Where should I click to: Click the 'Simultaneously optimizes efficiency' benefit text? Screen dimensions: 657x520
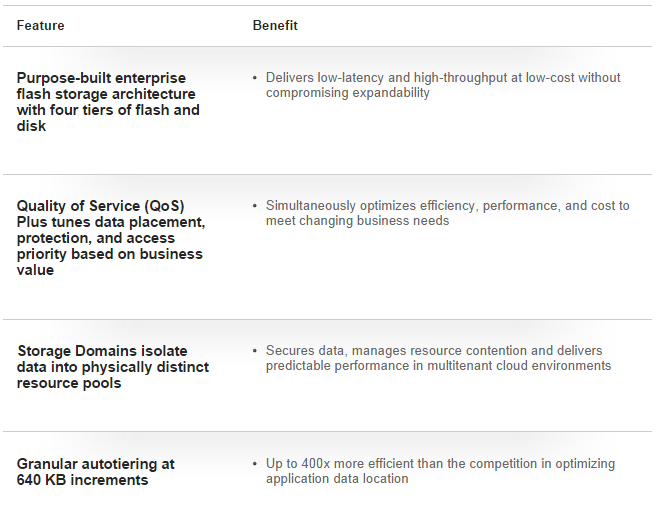[x=447, y=213]
